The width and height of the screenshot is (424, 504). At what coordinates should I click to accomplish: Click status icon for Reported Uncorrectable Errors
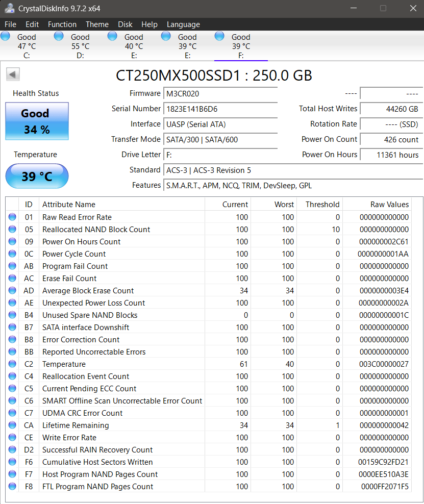pyautogui.click(x=12, y=351)
